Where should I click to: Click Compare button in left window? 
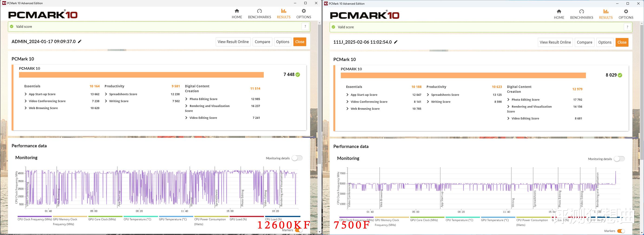click(262, 42)
